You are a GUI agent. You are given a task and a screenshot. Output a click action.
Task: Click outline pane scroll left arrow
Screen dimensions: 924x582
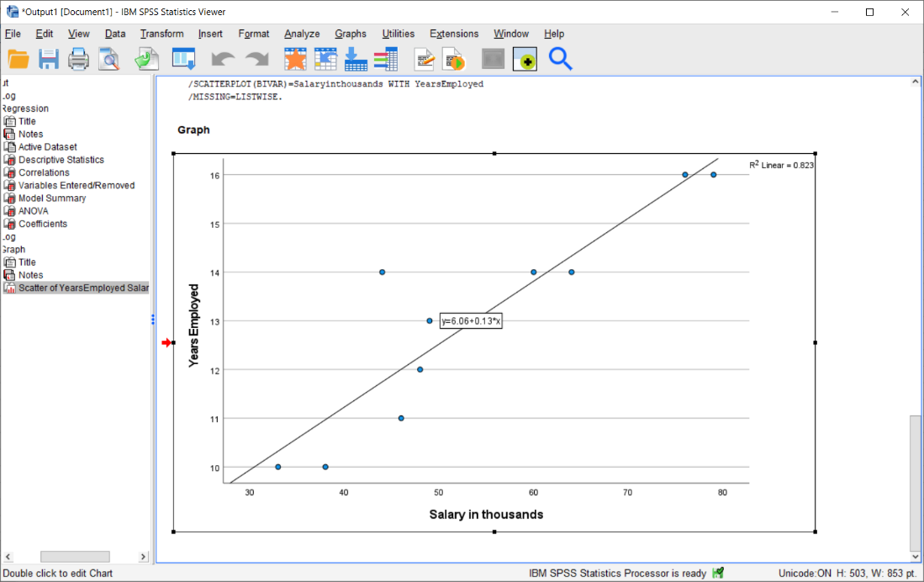pos(8,557)
